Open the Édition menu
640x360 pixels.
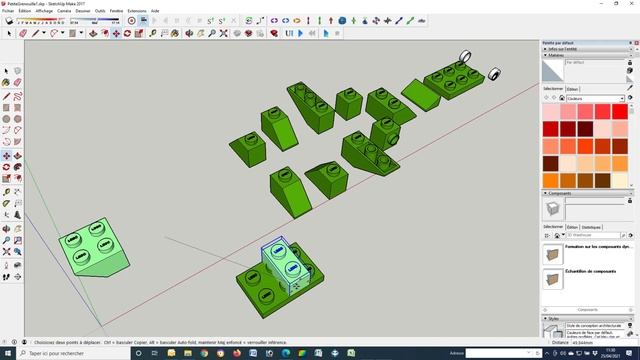25,11
